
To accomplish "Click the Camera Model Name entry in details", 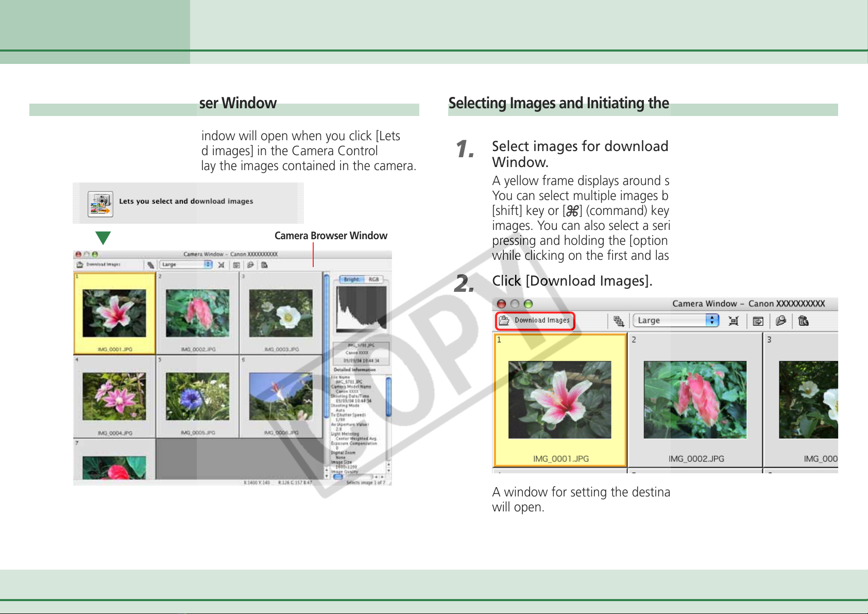I will [351, 387].
